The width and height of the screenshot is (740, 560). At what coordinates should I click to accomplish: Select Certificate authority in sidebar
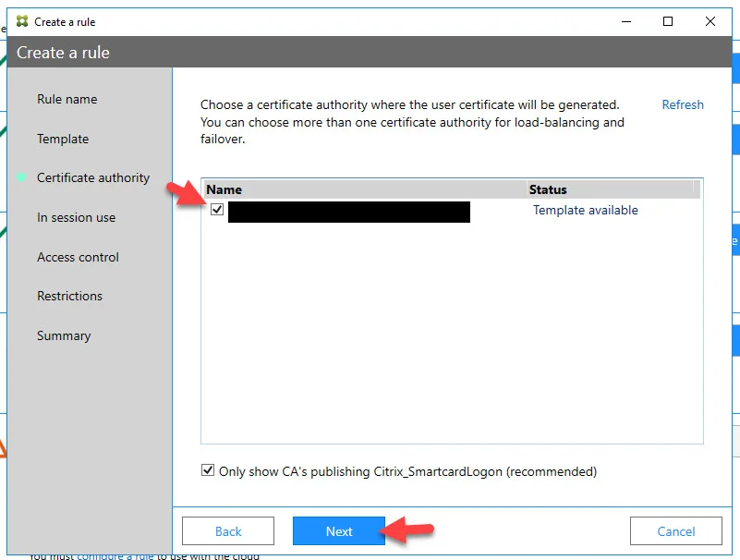(x=93, y=177)
